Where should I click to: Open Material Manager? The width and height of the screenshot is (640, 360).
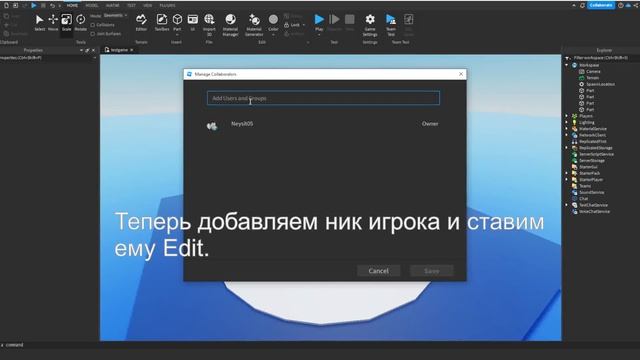pyautogui.click(x=230, y=24)
